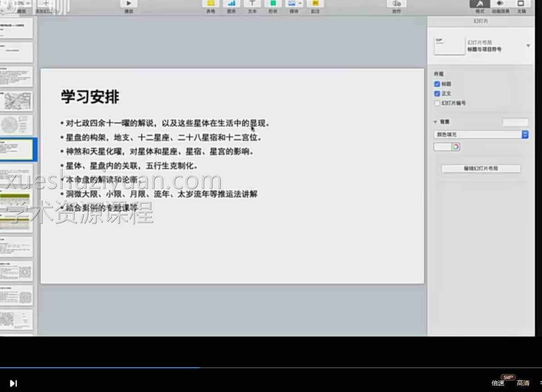Viewport: 542px width, 392px height.
Task: Uncheck the 标题 title checkbox
Action: (437, 84)
